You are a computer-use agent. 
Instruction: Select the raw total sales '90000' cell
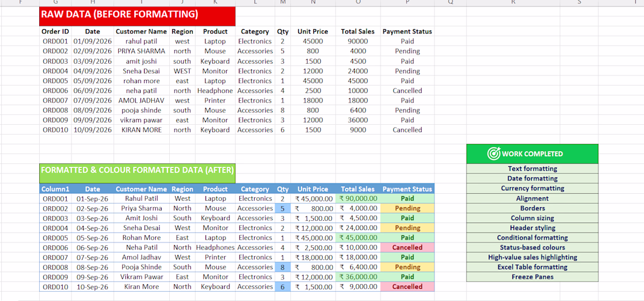pos(358,41)
